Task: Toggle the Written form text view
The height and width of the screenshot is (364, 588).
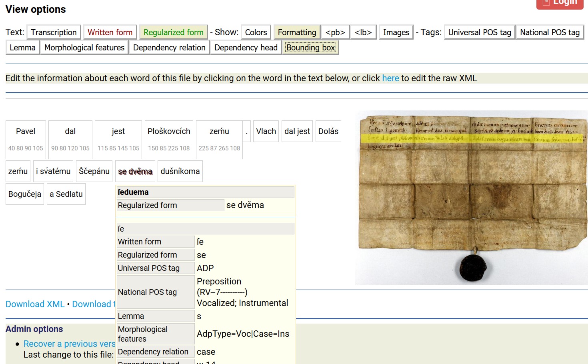Action: 110,32
